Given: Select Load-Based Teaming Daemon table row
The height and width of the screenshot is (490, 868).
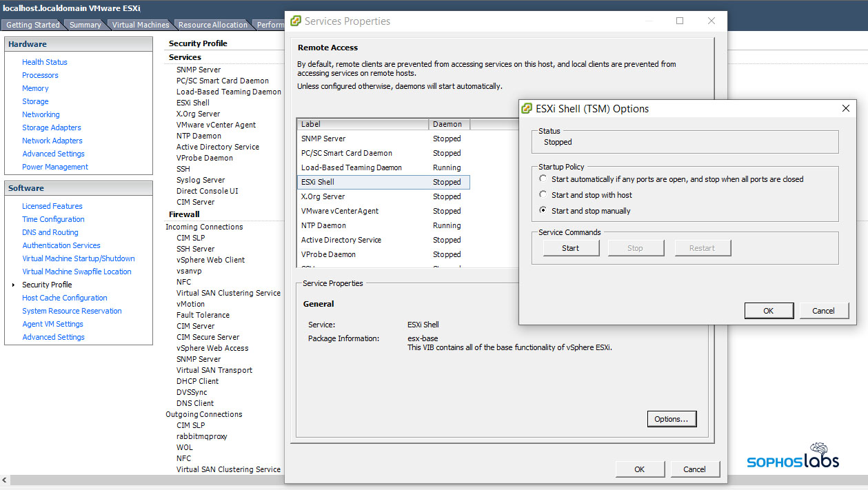Looking at the screenshot, I should pos(383,167).
